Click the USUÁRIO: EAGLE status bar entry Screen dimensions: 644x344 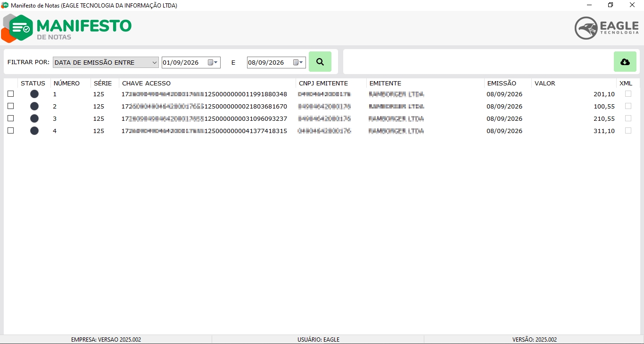tap(318, 339)
